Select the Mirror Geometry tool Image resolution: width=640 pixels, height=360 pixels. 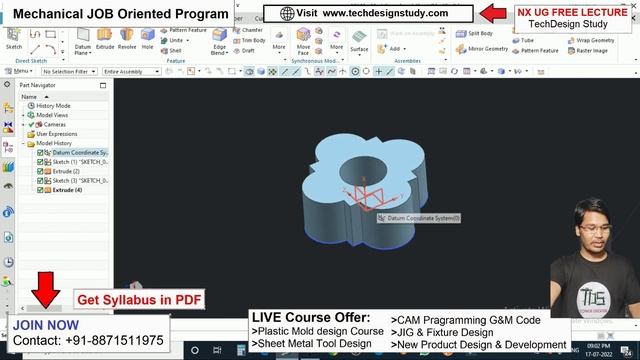pyautogui.click(x=482, y=49)
